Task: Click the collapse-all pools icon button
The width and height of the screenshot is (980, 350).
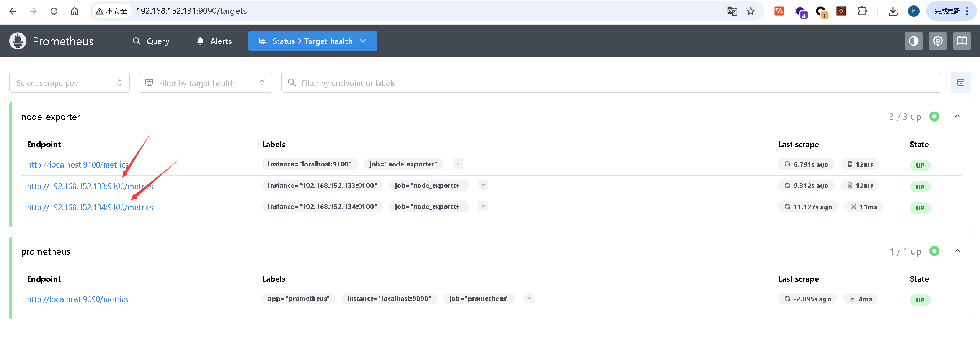Action: (960, 82)
